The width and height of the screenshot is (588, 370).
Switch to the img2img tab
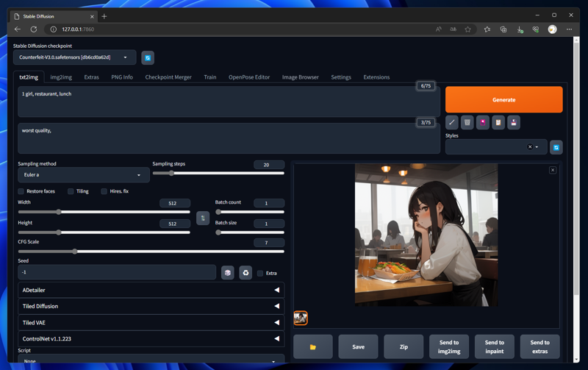(61, 77)
